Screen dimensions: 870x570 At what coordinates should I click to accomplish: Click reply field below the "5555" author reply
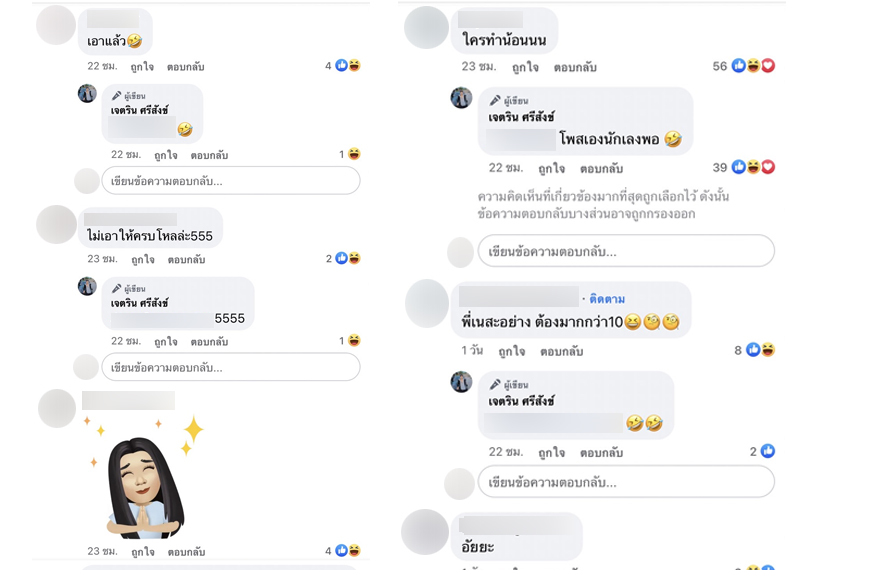point(231,367)
